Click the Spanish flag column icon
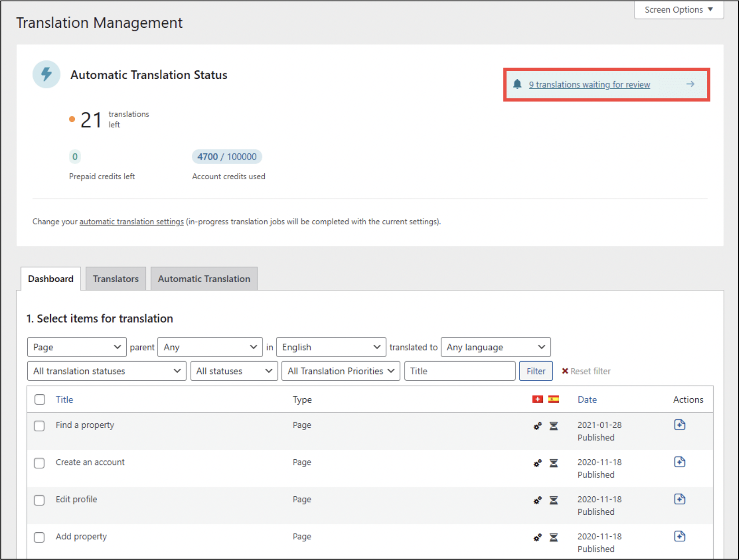Image resolution: width=740 pixels, height=560 pixels. click(554, 399)
